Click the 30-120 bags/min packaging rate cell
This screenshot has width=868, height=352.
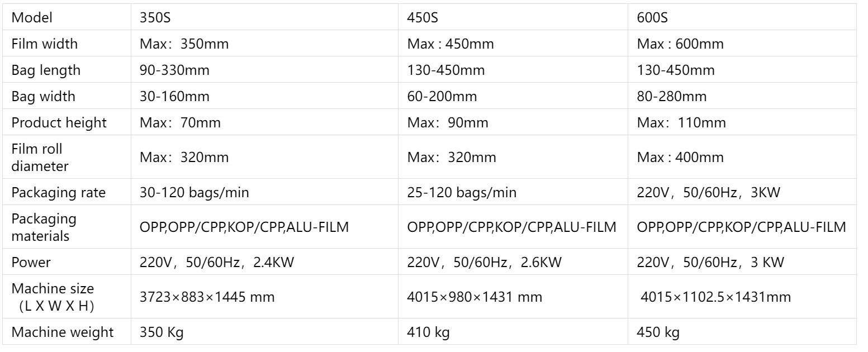(x=194, y=193)
